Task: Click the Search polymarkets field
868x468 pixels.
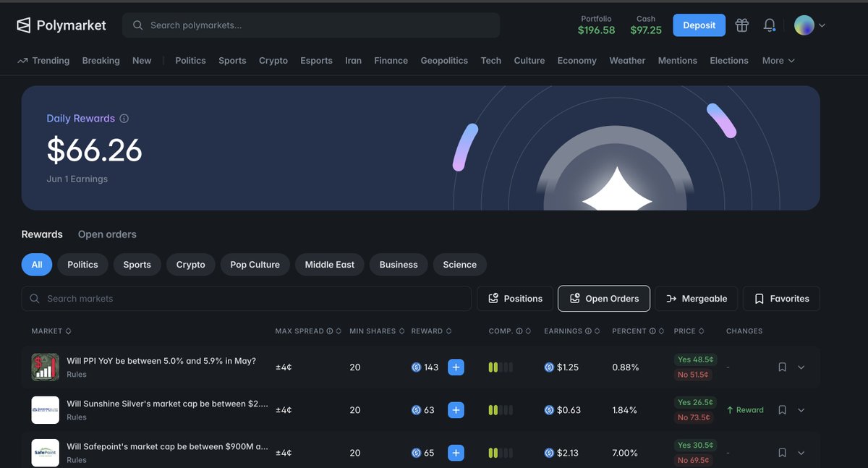Action: (311, 25)
